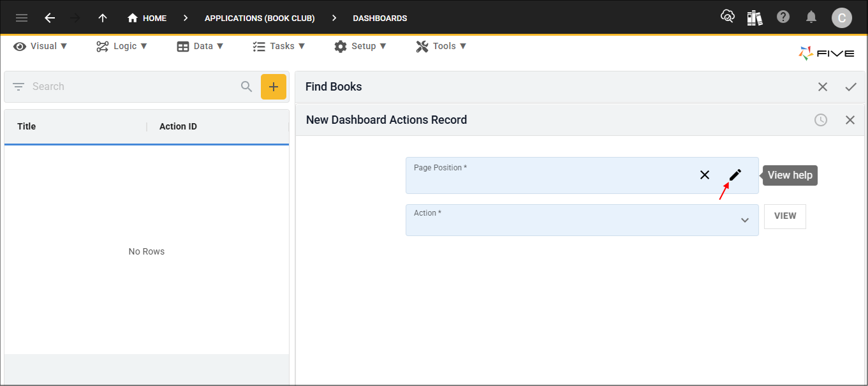This screenshot has height=386, width=868.
Task: Open the help question mark icon
Action: click(x=783, y=17)
